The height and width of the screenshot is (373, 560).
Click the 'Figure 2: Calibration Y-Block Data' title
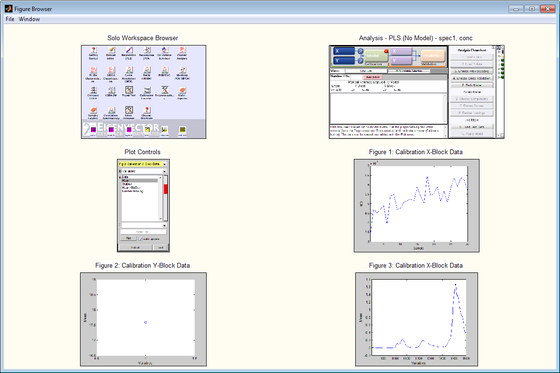142,265
